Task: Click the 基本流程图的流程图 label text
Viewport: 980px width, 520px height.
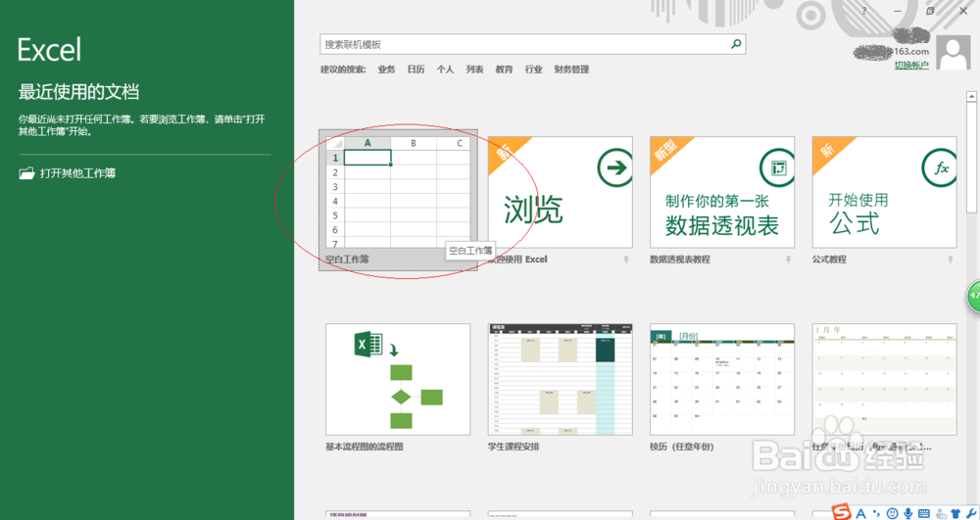Action: [x=365, y=447]
